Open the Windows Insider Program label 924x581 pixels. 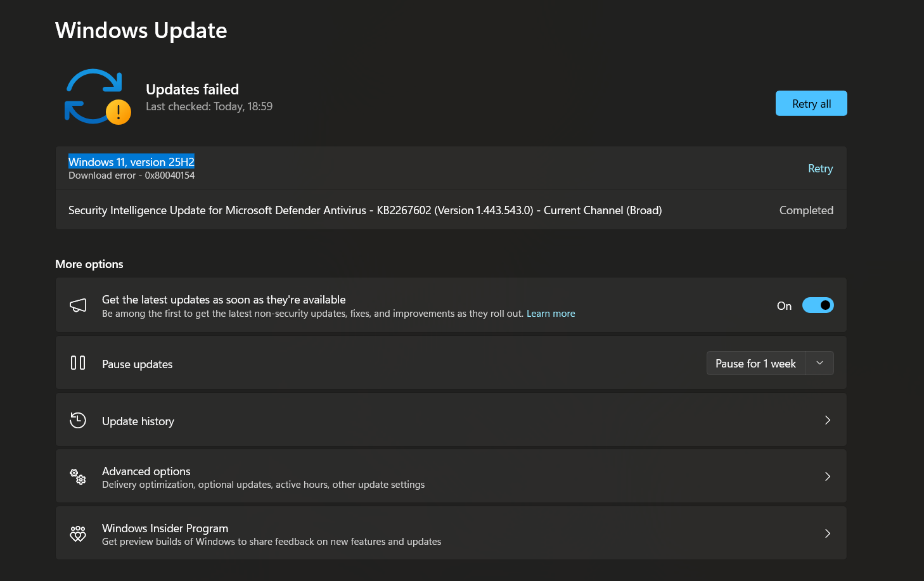click(165, 528)
